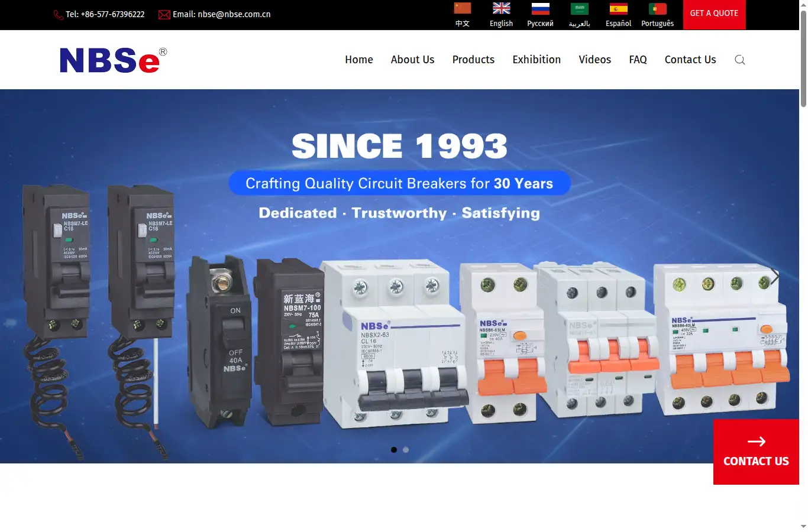Click the red telephone icon
The width and height of the screenshot is (808, 532).
[59, 15]
